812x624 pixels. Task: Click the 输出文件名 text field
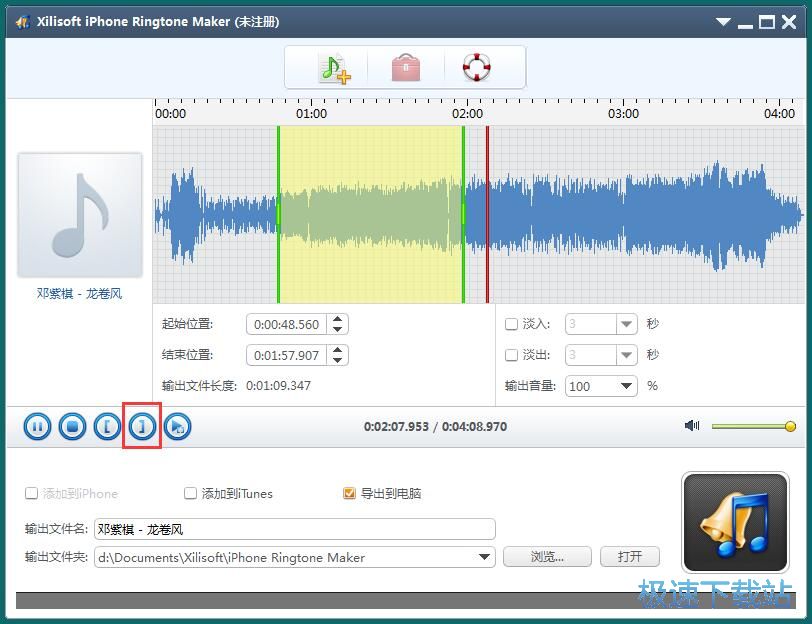(295, 529)
